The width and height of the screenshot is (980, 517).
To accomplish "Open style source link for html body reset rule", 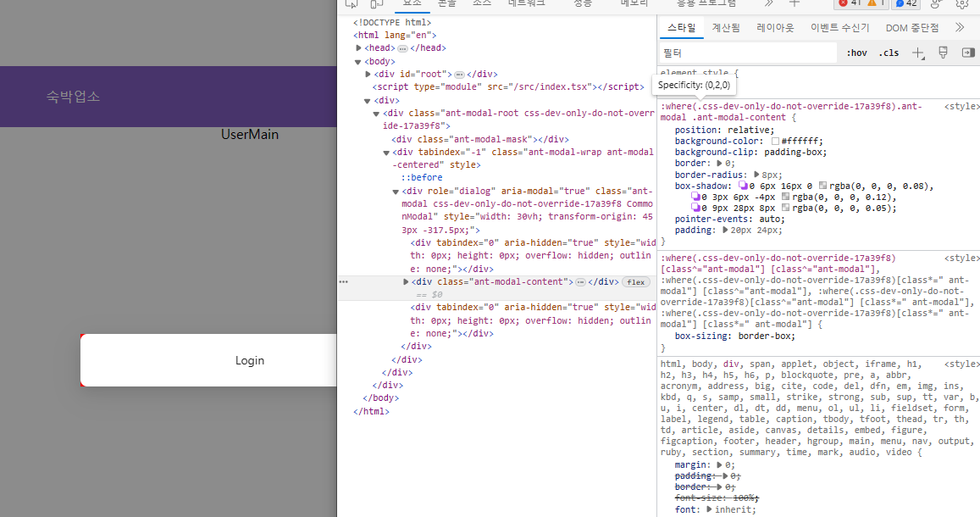I will 961,364.
